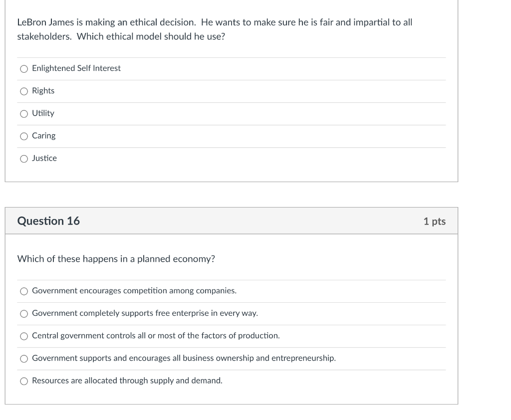Click the 'Enlightened Self Interest' label text
This screenshot has width=511, height=420.
76,68
